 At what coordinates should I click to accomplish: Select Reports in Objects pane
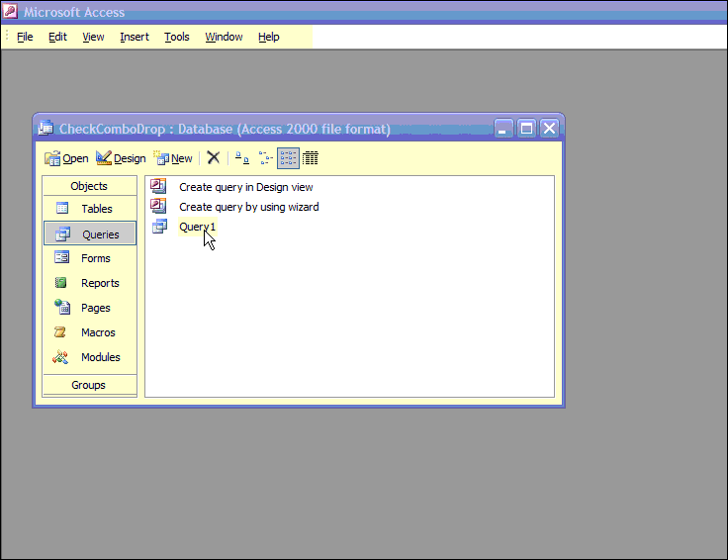[90, 283]
